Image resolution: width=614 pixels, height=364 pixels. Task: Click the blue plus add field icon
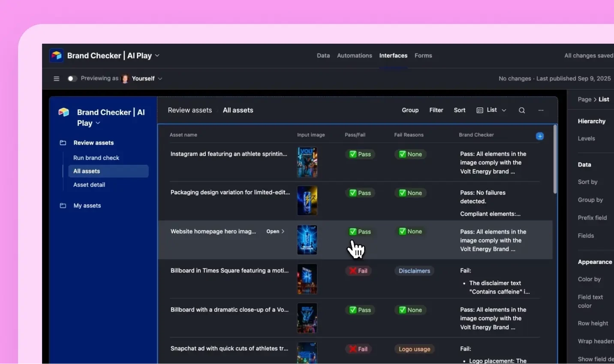click(540, 136)
